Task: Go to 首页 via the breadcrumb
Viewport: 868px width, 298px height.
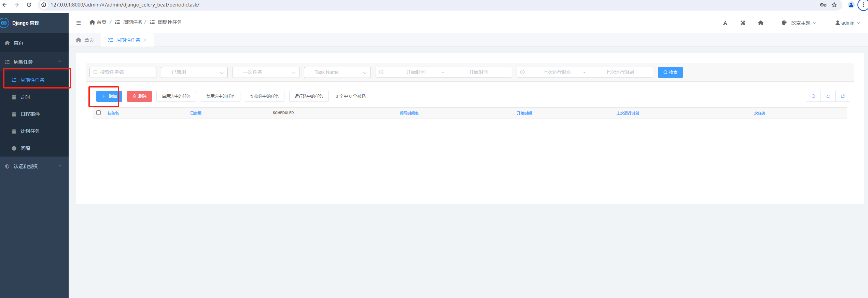Action: (x=98, y=22)
